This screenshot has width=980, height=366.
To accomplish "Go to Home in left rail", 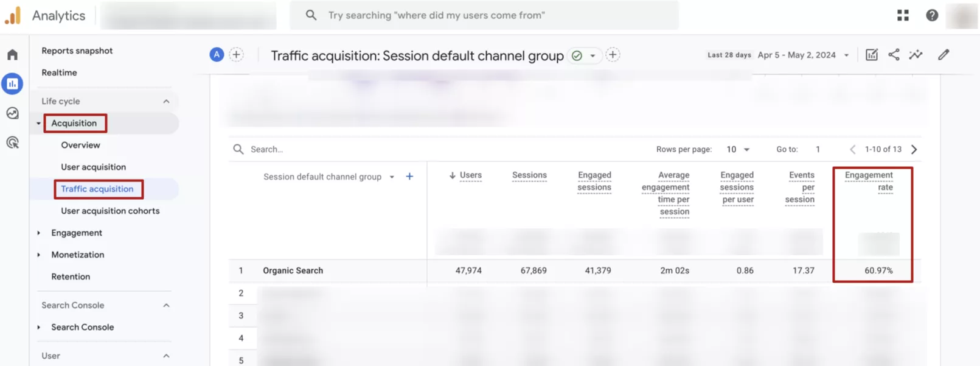I will [x=12, y=55].
